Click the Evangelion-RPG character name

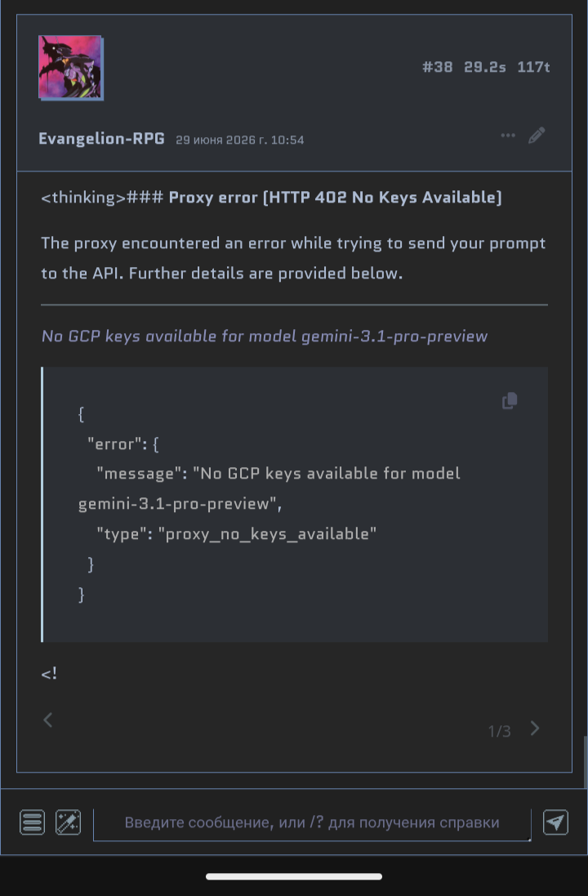(102, 139)
